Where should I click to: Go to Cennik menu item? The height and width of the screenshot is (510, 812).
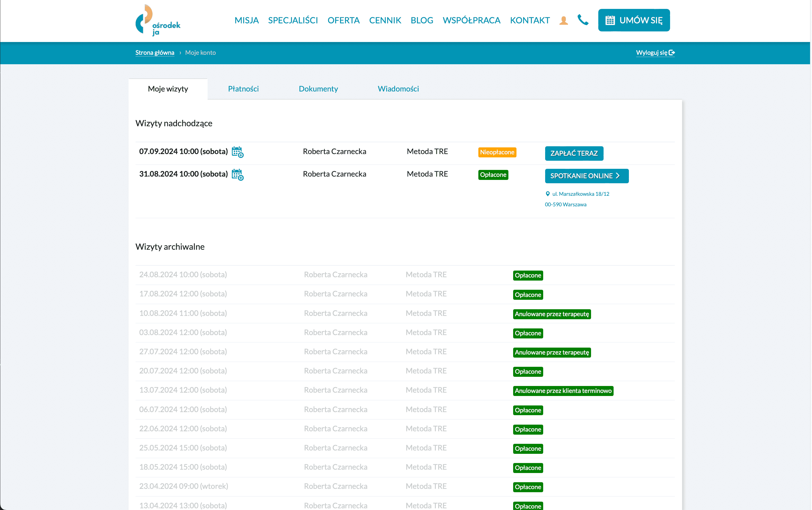(385, 20)
